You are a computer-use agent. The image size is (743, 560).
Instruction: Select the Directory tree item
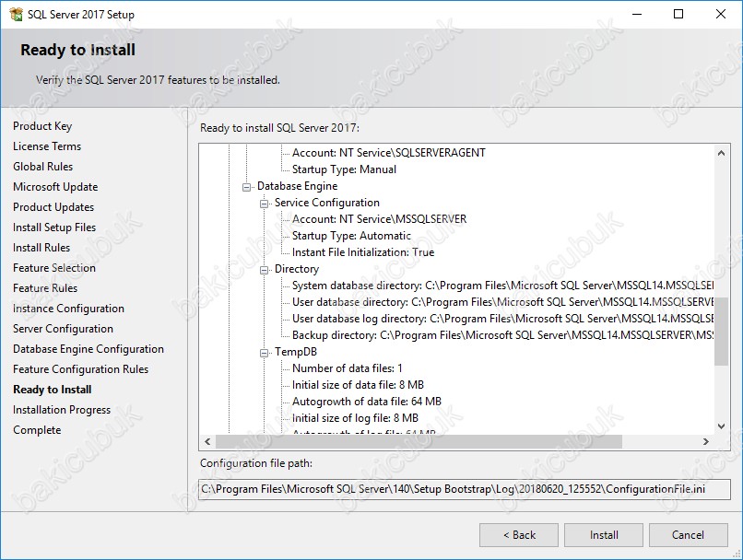(x=297, y=269)
